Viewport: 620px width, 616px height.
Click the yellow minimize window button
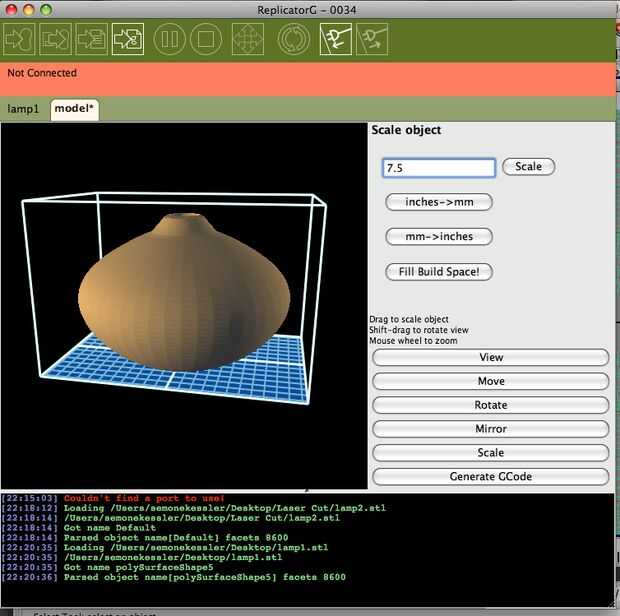tap(29, 9)
